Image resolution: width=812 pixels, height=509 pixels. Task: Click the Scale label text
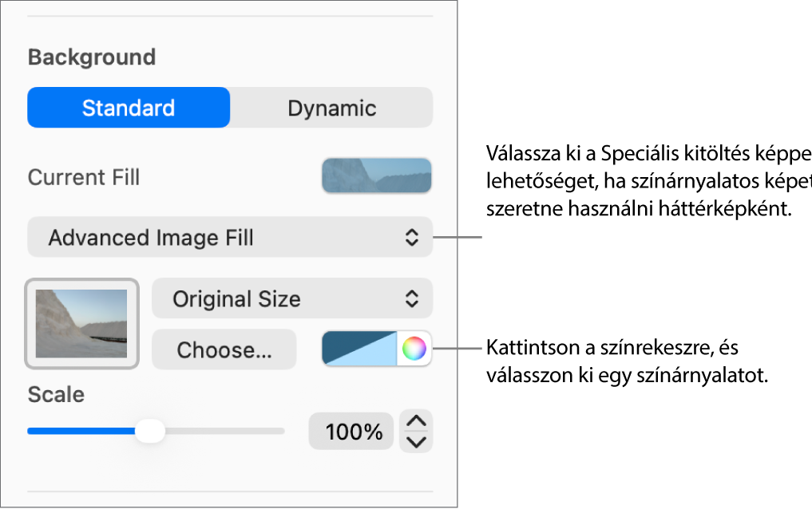56,394
